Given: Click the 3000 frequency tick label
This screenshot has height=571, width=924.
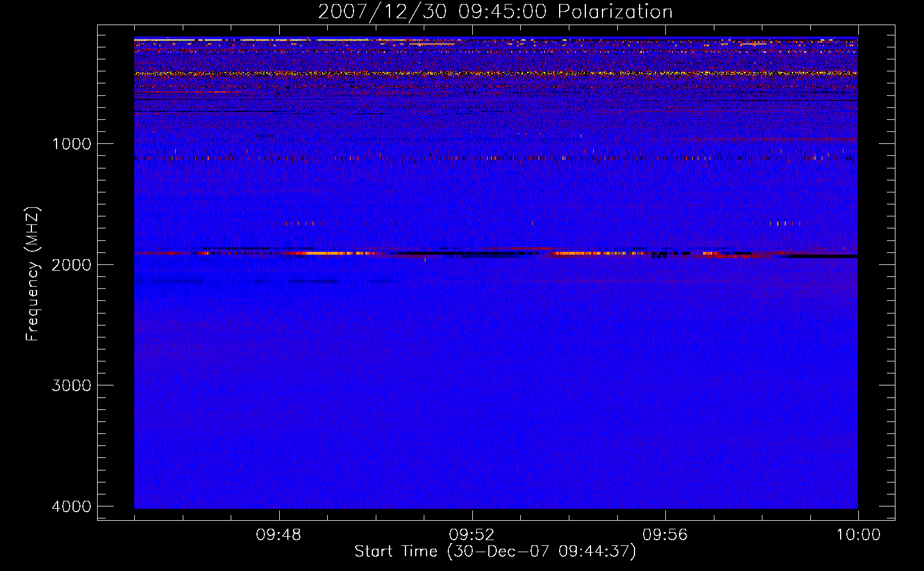Looking at the screenshot, I should click(x=71, y=385).
